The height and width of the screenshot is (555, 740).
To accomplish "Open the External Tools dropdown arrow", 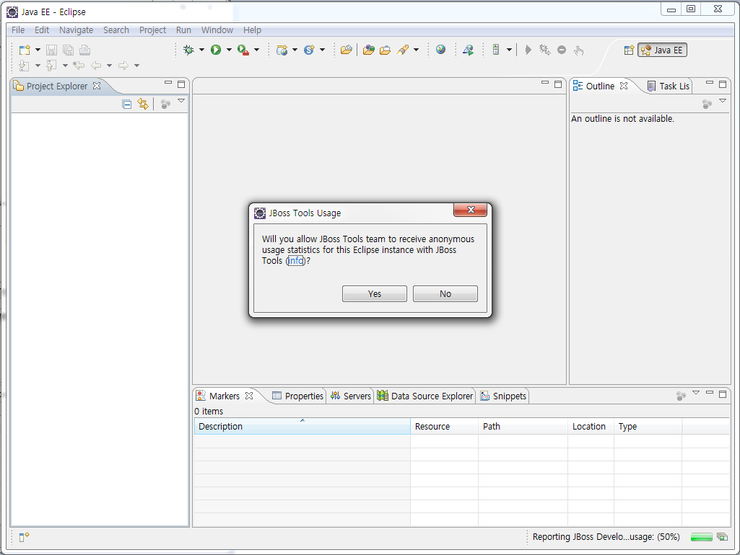I will pos(257,50).
